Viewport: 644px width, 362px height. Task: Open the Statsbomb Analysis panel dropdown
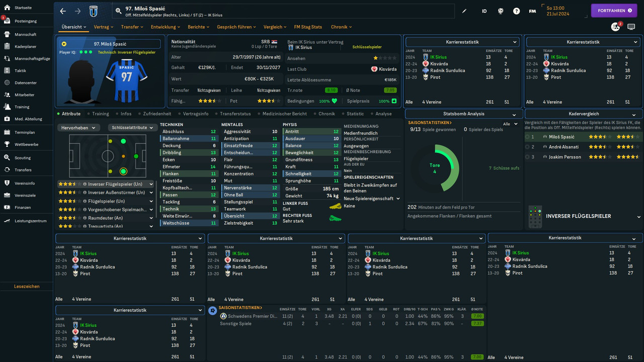(463, 114)
